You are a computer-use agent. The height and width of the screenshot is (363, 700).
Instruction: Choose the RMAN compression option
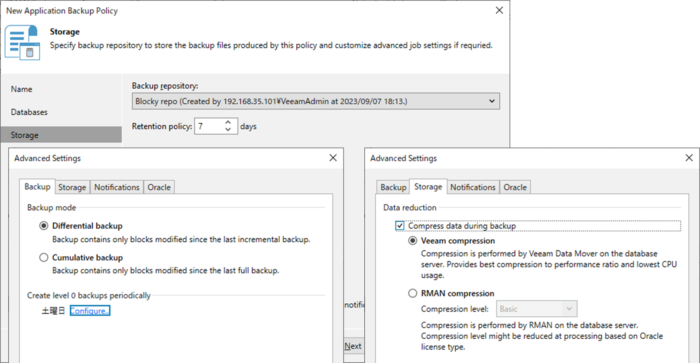pyautogui.click(x=412, y=294)
